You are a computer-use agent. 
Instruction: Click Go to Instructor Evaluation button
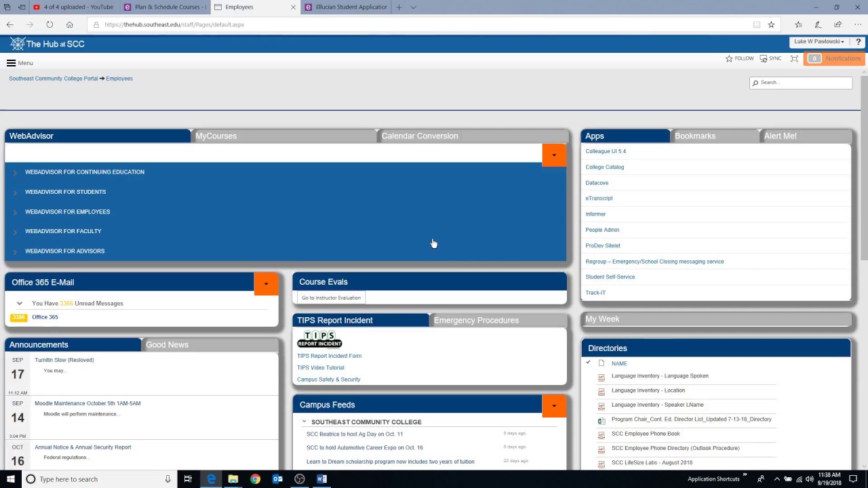331,298
